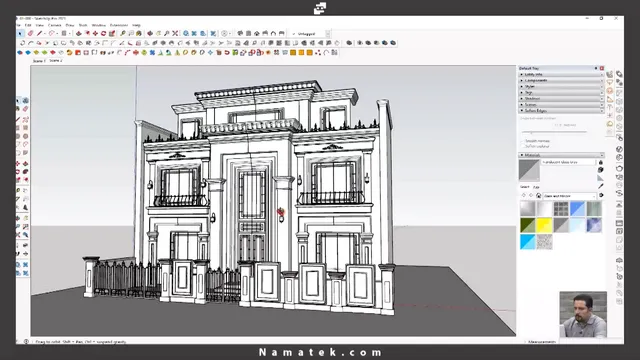Expand the Entity Info panel
Image resolution: width=640 pixels, height=360 pixels.
click(562, 75)
